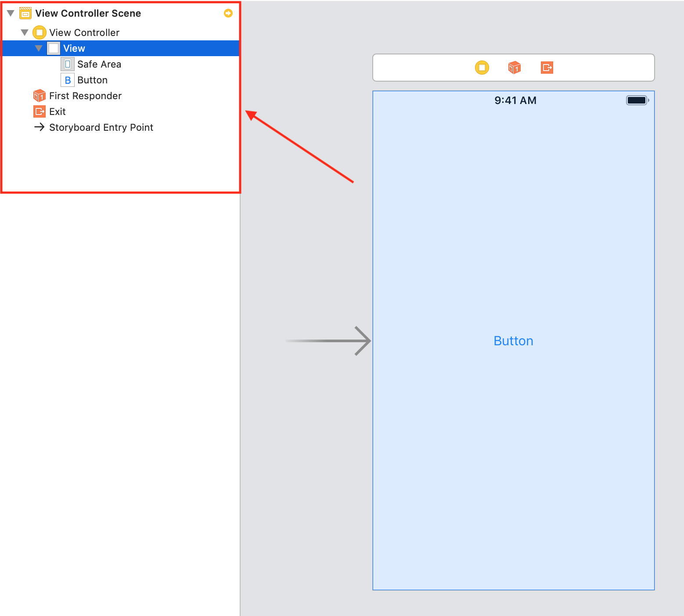Select the Safe Area tree item
The image size is (684, 616).
pos(99,64)
